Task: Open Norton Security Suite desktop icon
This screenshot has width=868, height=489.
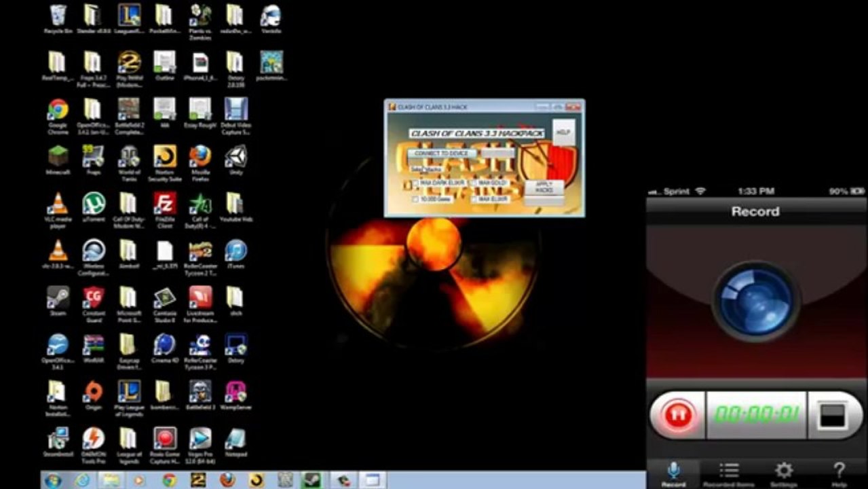Action: pos(164,163)
